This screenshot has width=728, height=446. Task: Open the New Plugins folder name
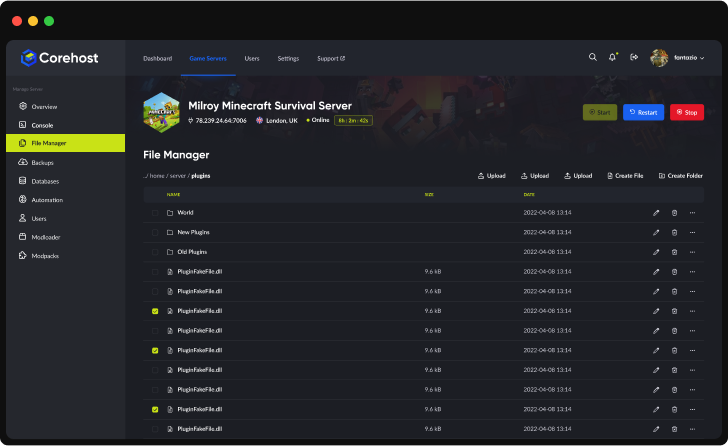(193, 232)
